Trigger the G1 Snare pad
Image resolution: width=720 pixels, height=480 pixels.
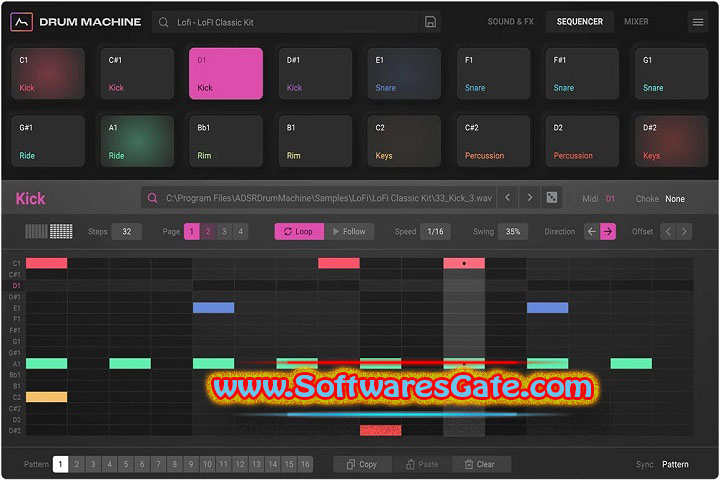(671, 73)
